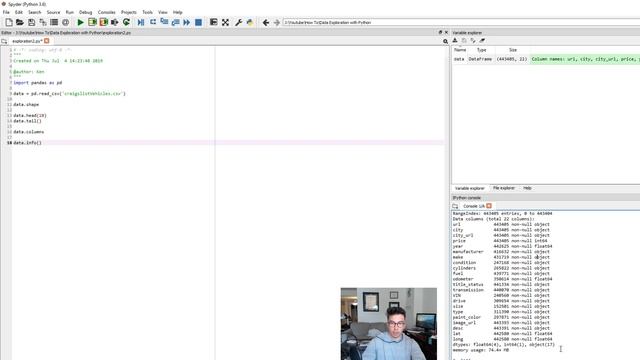Step return debug icon

(x=176, y=22)
